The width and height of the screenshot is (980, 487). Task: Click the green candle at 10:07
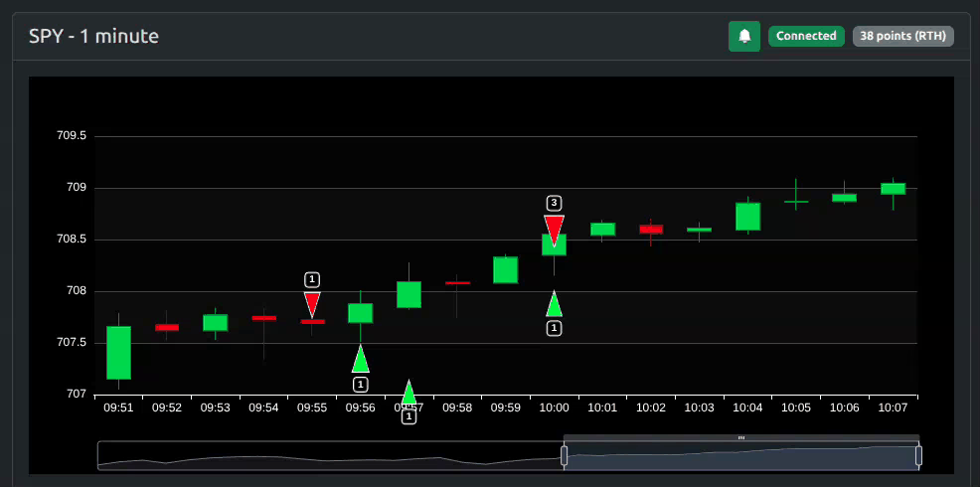894,189
